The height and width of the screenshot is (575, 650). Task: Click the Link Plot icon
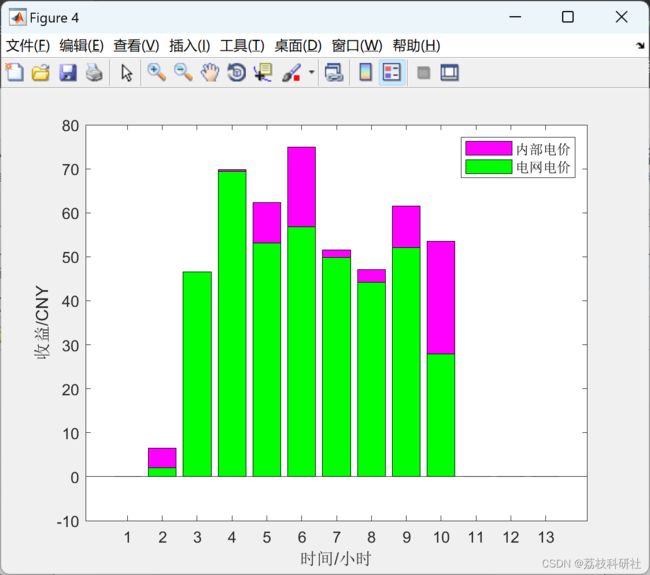pos(334,73)
